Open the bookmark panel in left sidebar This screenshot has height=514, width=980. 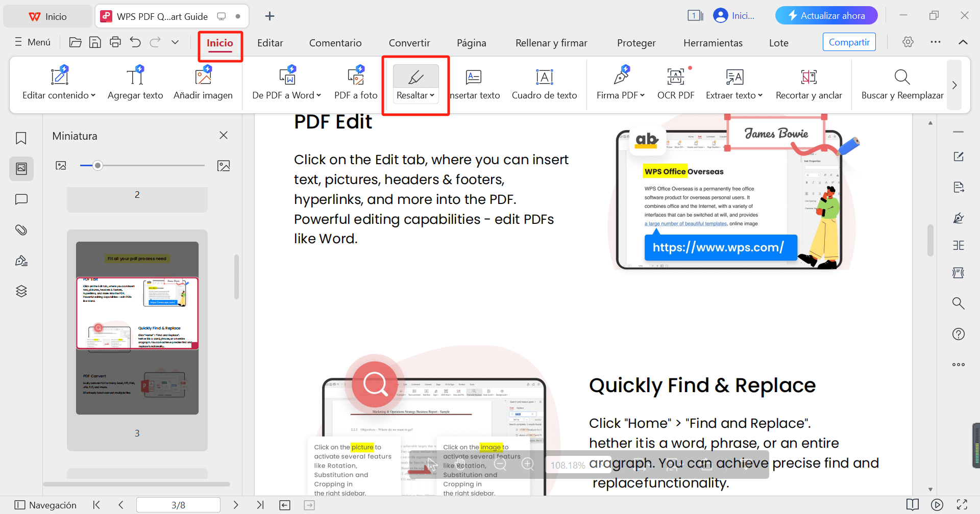click(21, 138)
